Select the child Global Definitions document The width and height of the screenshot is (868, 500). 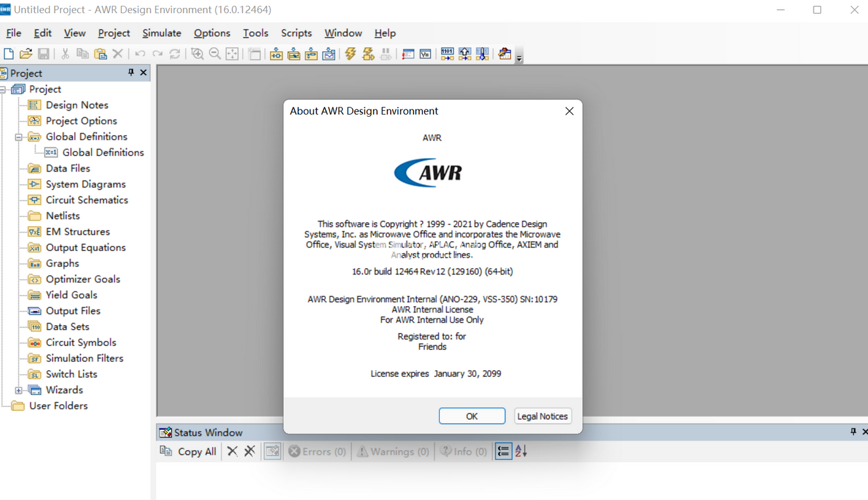tap(103, 152)
